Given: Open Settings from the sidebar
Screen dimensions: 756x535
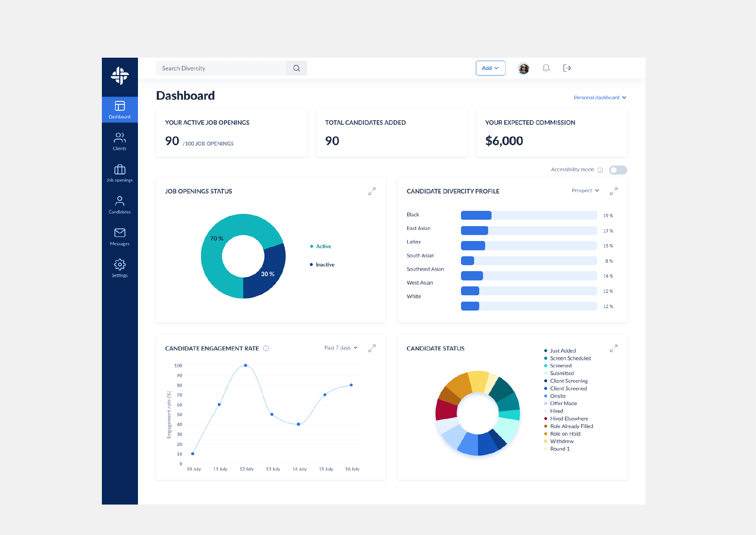Looking at the screenshot, I should pos(120,269).
